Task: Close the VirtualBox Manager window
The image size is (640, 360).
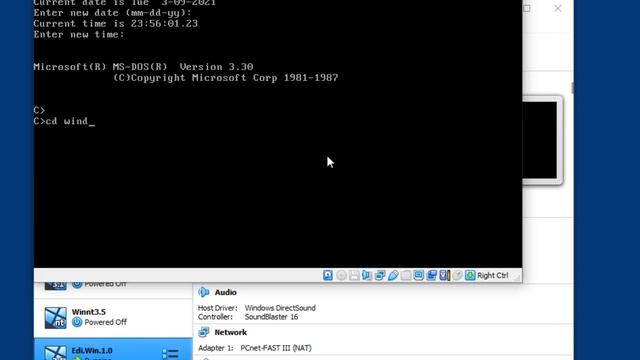Action: (558, 8)
